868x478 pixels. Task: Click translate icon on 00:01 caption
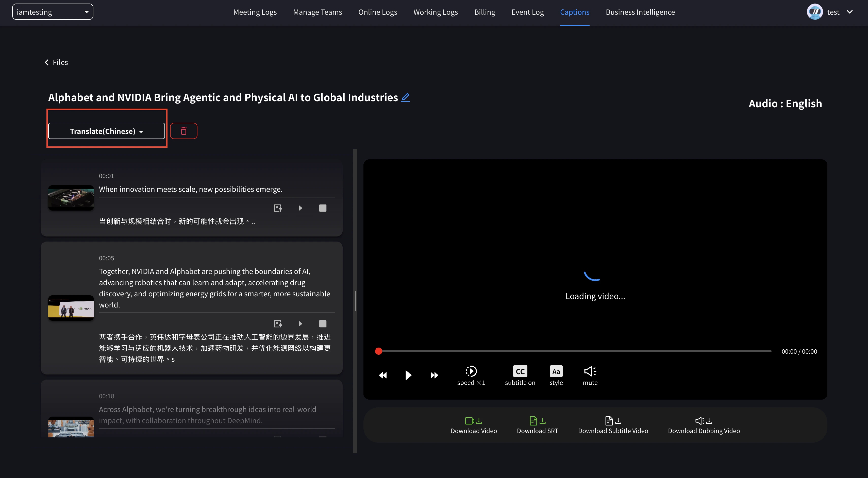click(278, 208)
